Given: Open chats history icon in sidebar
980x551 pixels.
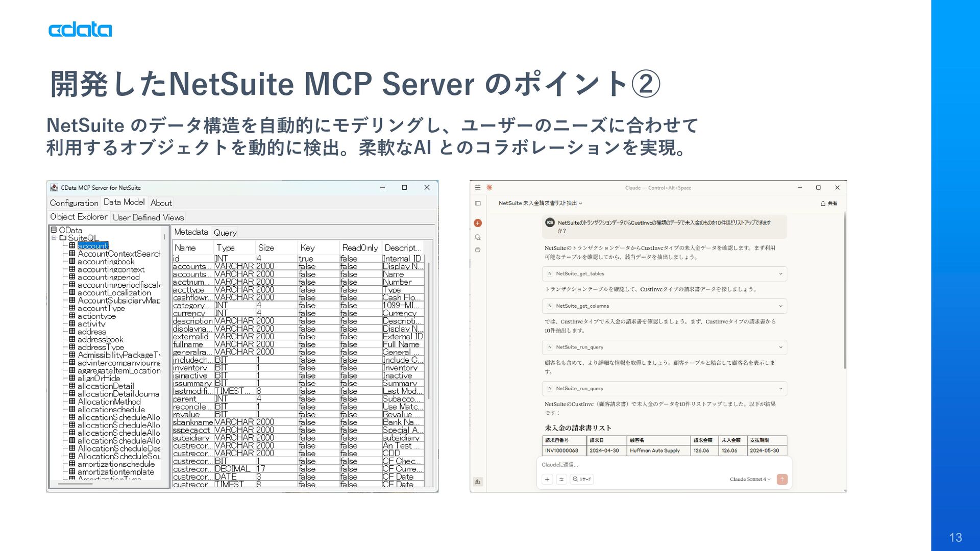Looking at the screenshot, I should (478, 237).
